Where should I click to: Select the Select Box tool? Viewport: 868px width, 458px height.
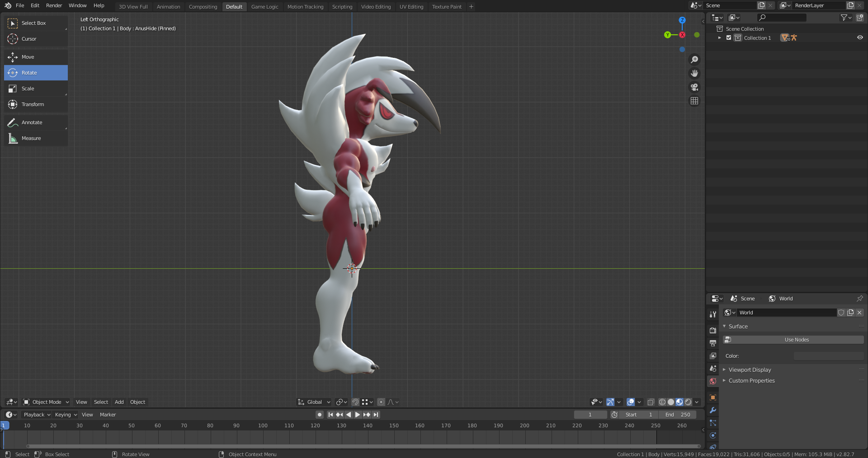point(36,23)
